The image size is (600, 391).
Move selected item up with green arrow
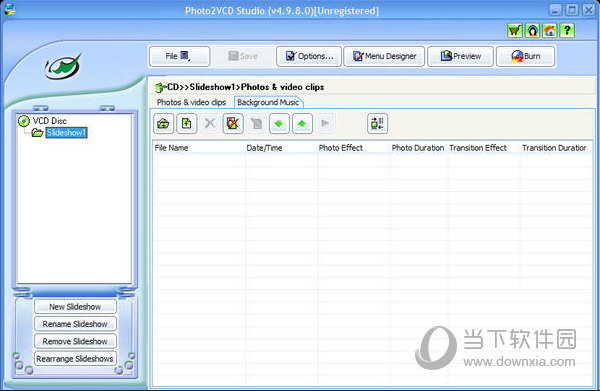pyautogui.click(x=302, y=124)
